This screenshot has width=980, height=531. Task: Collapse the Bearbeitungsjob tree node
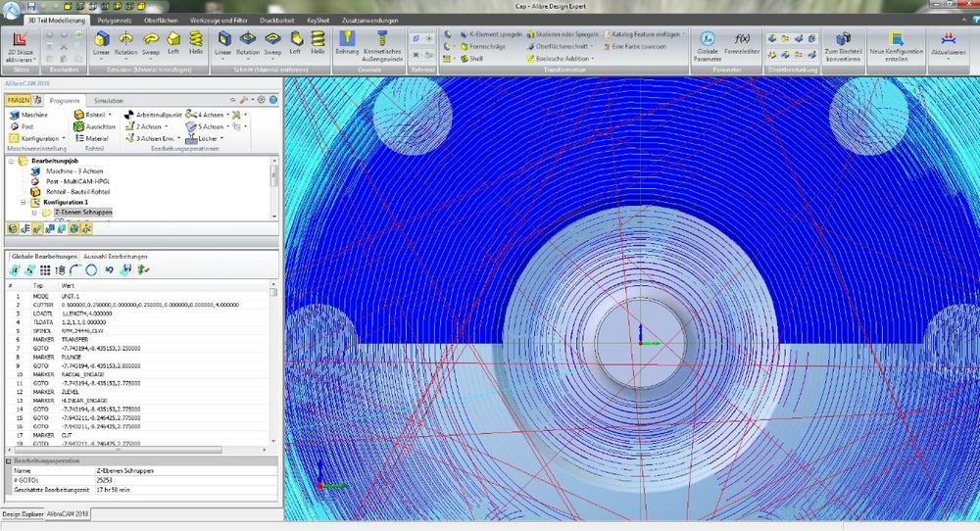click(11, 160)
